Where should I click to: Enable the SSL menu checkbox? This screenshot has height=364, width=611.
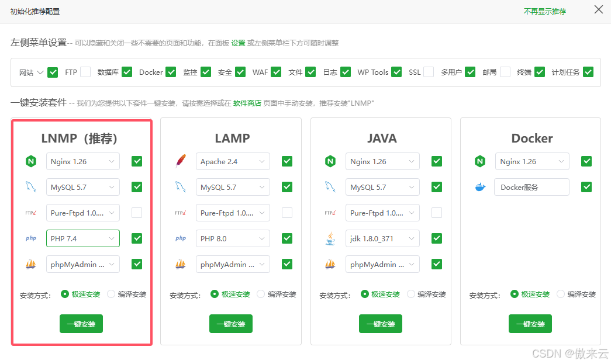click(x=429, y=72)
